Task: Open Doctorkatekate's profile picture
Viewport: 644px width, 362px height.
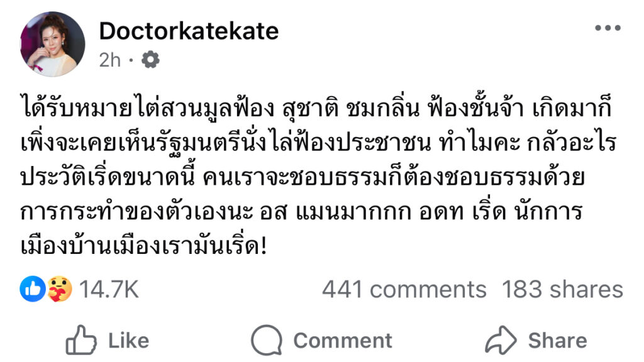Action: click(x=52, y=44)
